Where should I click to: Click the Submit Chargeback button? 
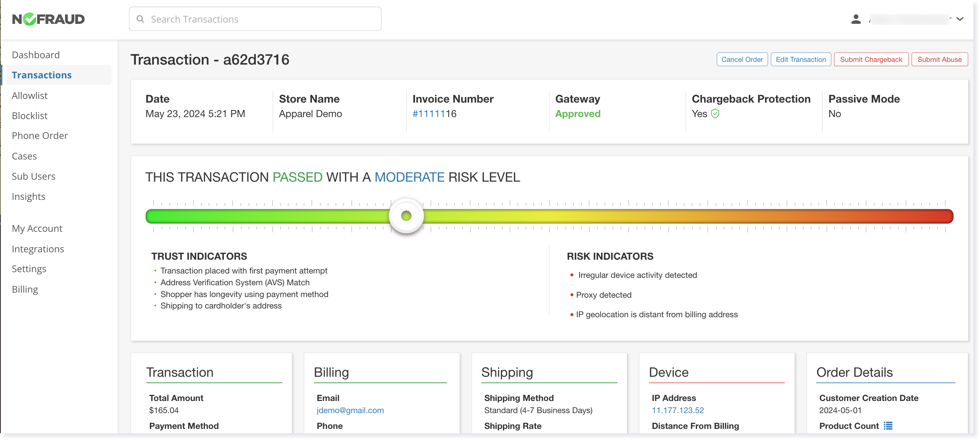click(871, 59)
